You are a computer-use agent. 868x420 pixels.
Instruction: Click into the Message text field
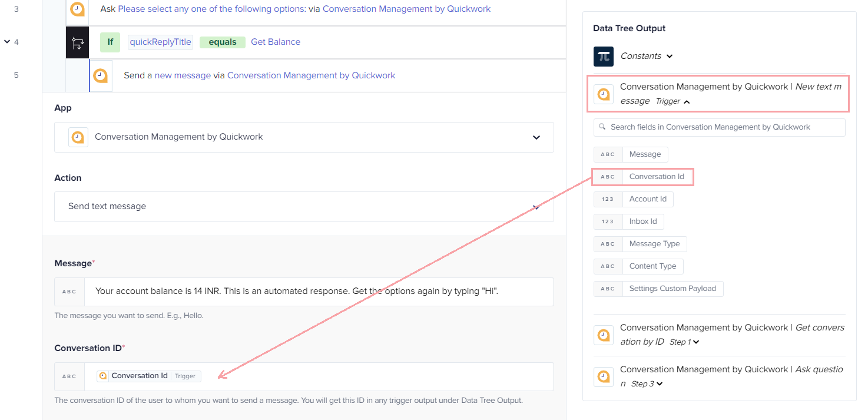(319, 292)
